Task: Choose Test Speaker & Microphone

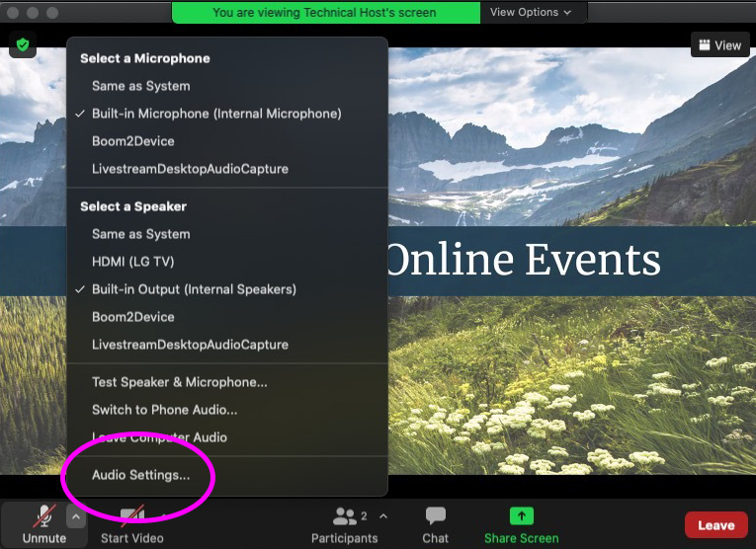Action: click(179, 382)
